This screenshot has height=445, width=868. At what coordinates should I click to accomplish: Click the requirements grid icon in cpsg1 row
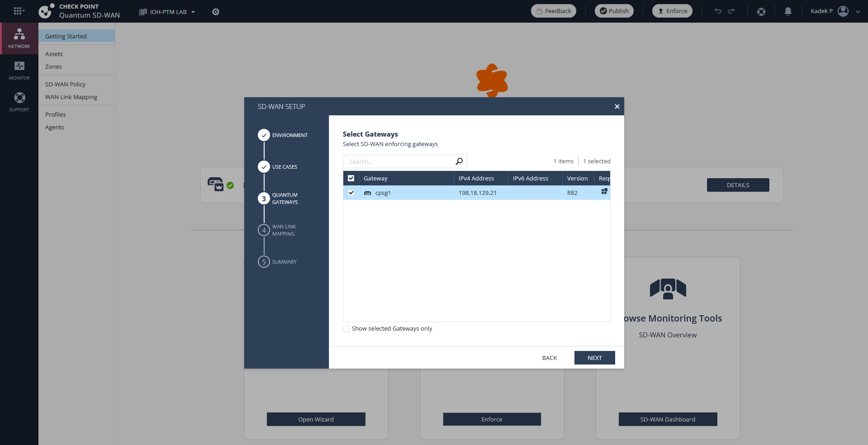(604, 192)
